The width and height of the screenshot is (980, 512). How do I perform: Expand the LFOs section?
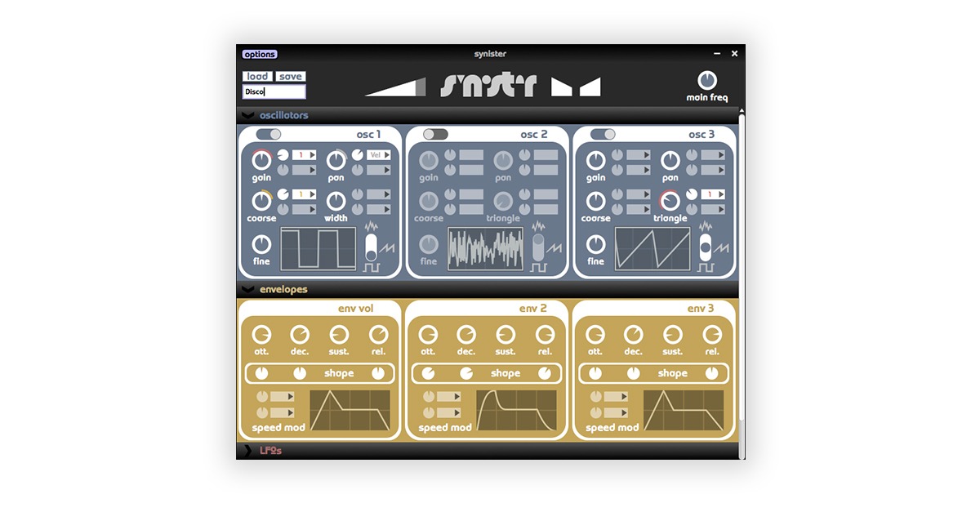click(247, 451)
